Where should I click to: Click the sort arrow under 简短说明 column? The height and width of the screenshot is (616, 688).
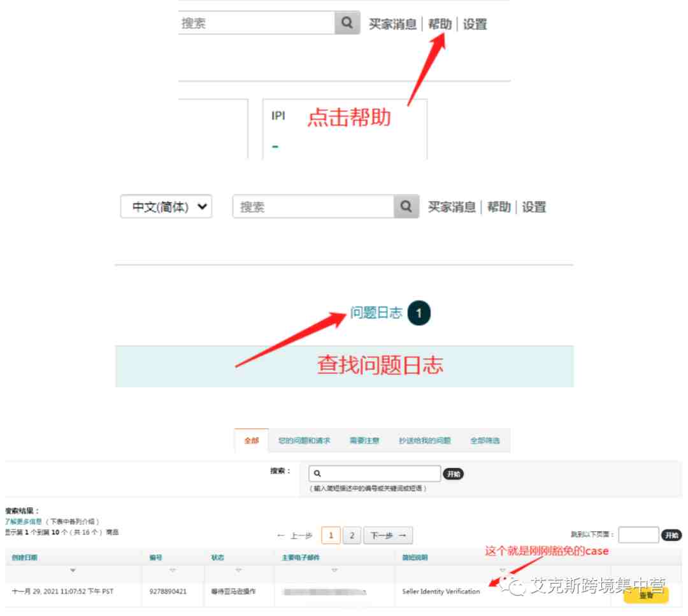pos(503,570)
